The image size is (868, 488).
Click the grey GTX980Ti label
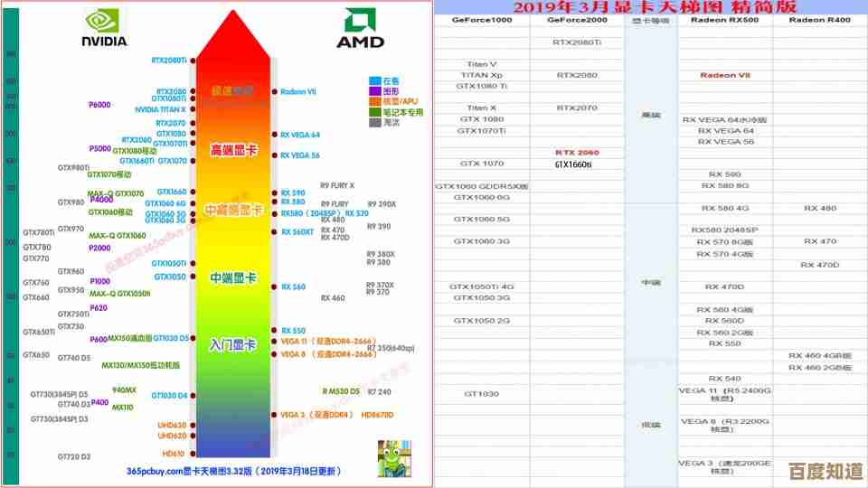(x=73, y=168)
